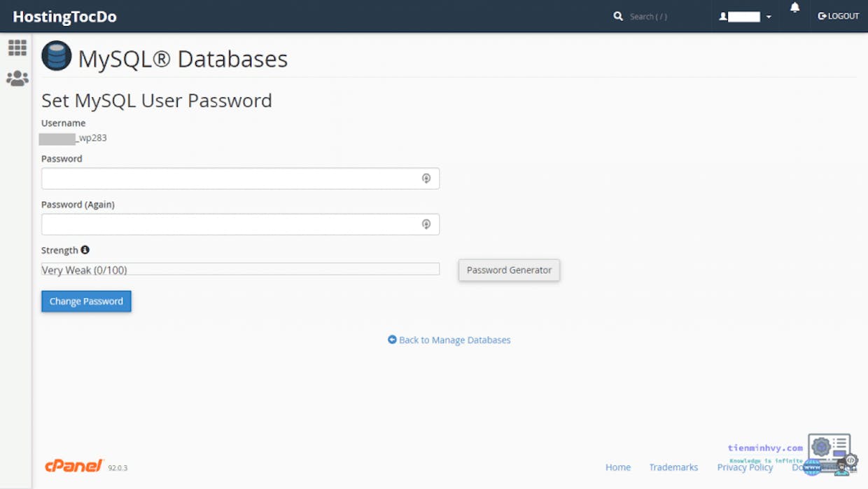Open the footer Home link
The height and width of the screenshot is (489, 868).
tap(618, 467)
